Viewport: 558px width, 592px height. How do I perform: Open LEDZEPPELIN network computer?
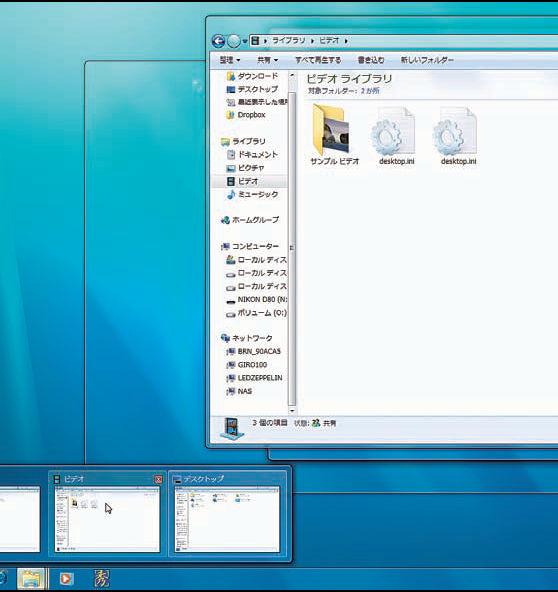point(254,378)
